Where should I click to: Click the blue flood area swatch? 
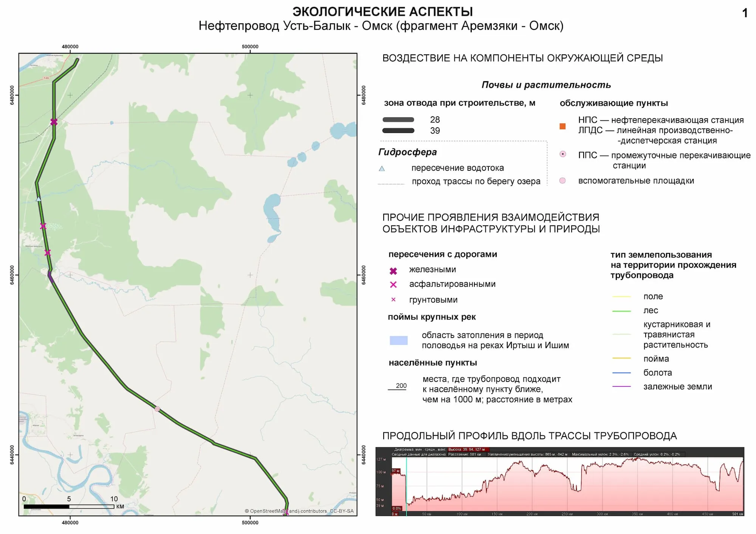(x=398, y=340)
